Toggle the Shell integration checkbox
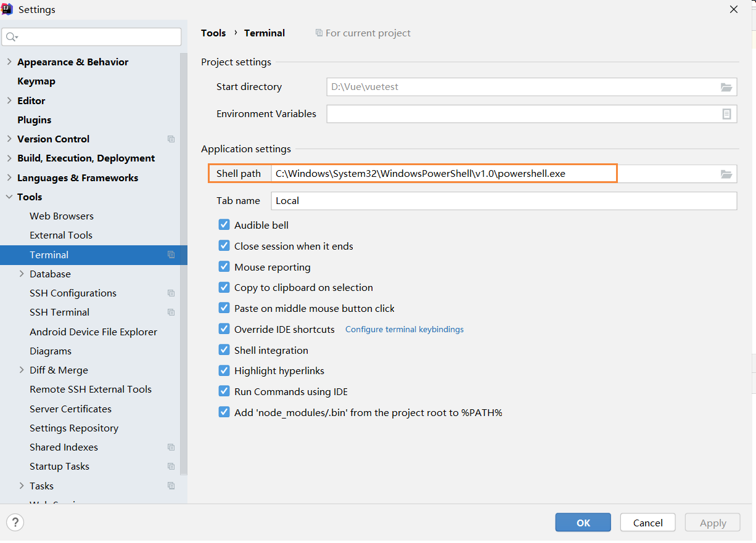 pyautogui.click(x=224, y=350)
